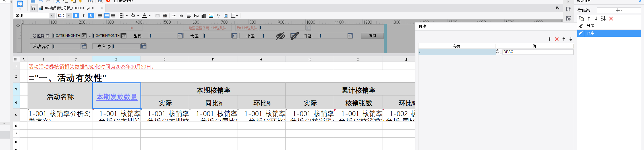The height and width of the screenshot is (150, 644).
Task: Click the 查询 query button
Action: click(x=372, y=36)
